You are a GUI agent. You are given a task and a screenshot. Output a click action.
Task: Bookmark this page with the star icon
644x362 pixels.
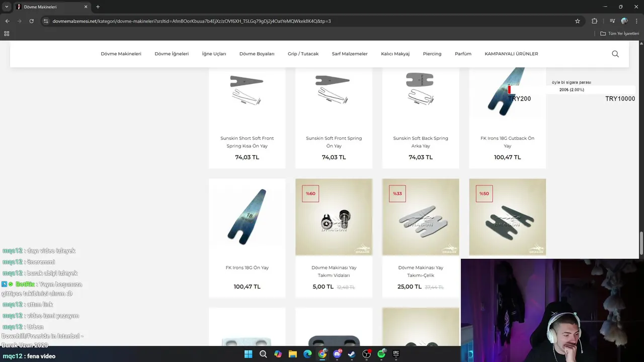578,21
